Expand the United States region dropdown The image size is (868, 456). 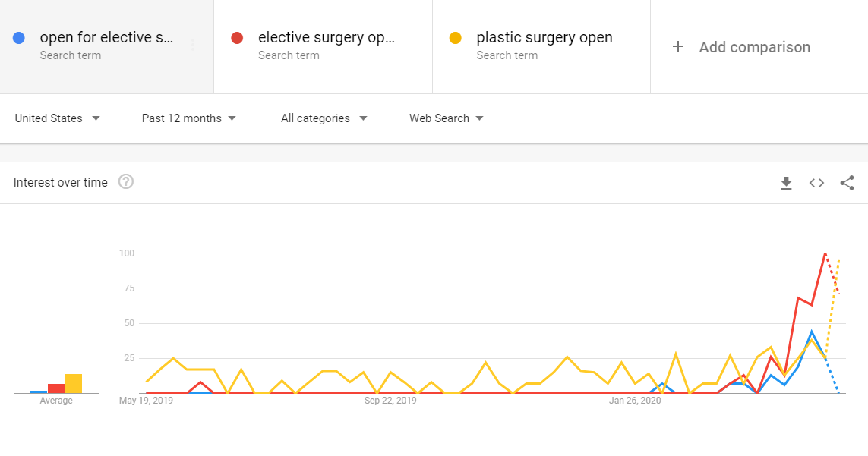[57, 118]
